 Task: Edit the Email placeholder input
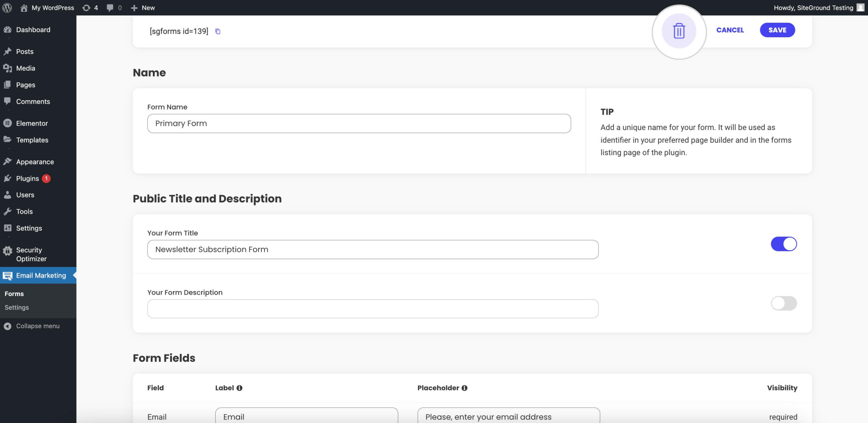tap(509, 416)
